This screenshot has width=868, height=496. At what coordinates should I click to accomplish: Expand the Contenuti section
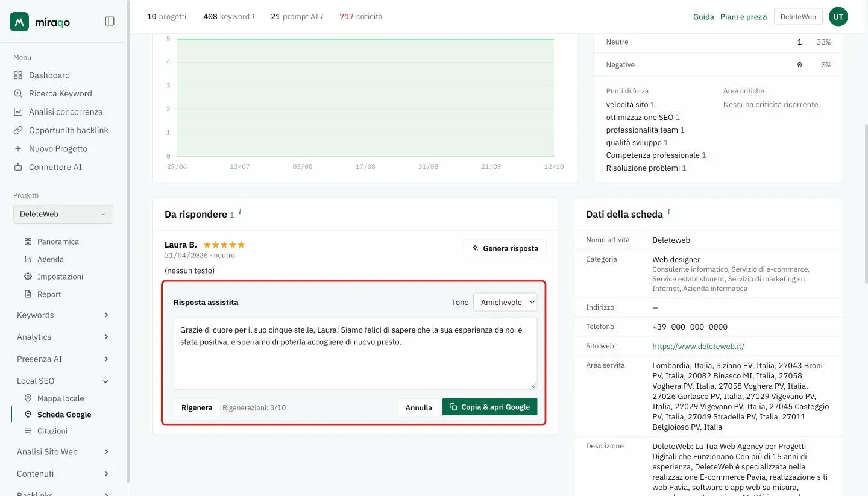(x=63, y=474)
